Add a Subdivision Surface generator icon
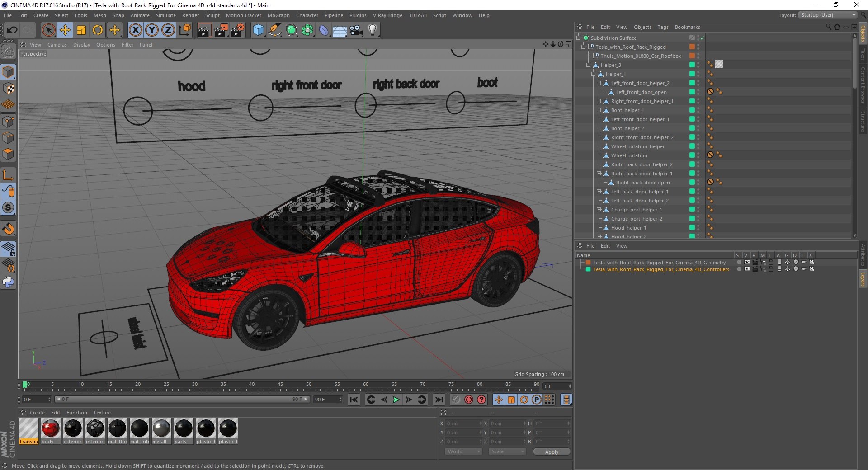The height and width of the screenshot is (470, 868). click(291, 30)
